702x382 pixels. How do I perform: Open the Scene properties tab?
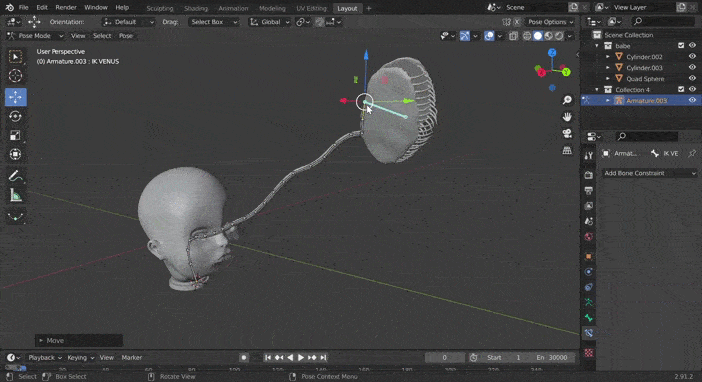[x=589, y=221]
